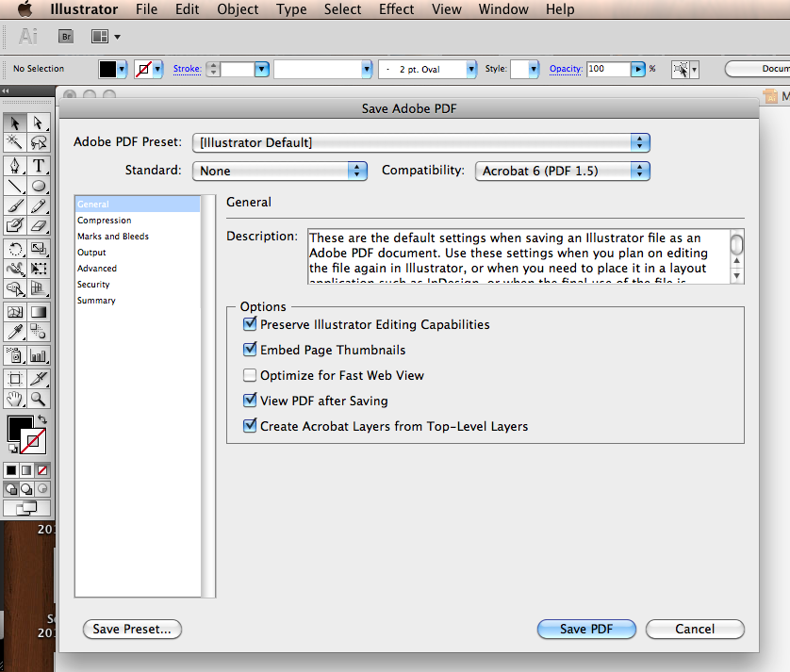Enable Optimize for Fast Web View
The image size is (790, 672).
click(250, 375)
